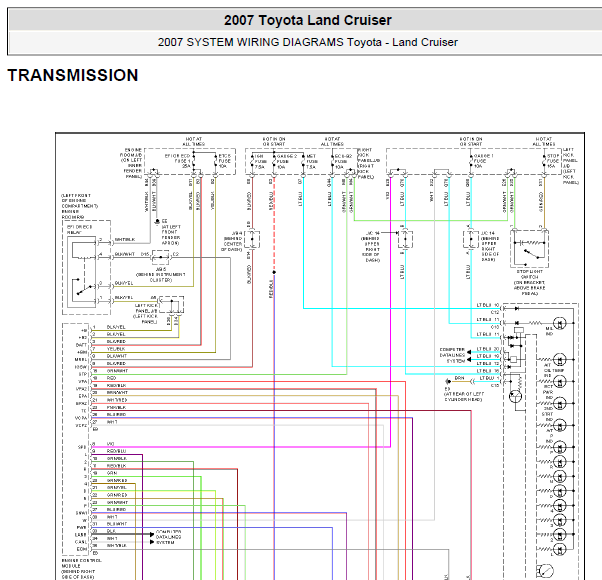Select the IGSW terminal label
The width and height of the screenshot is (602, 580).
(81, 367)
